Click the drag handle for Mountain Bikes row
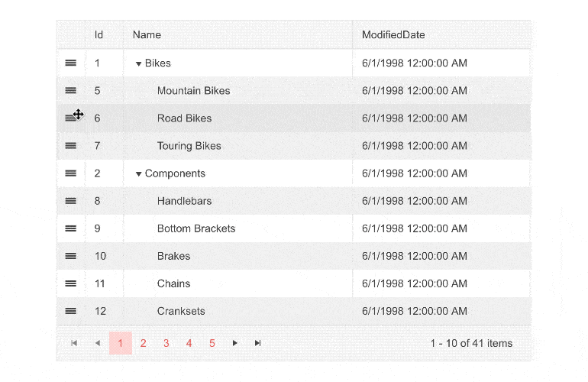Screen dimensions: 588x382 71,90
